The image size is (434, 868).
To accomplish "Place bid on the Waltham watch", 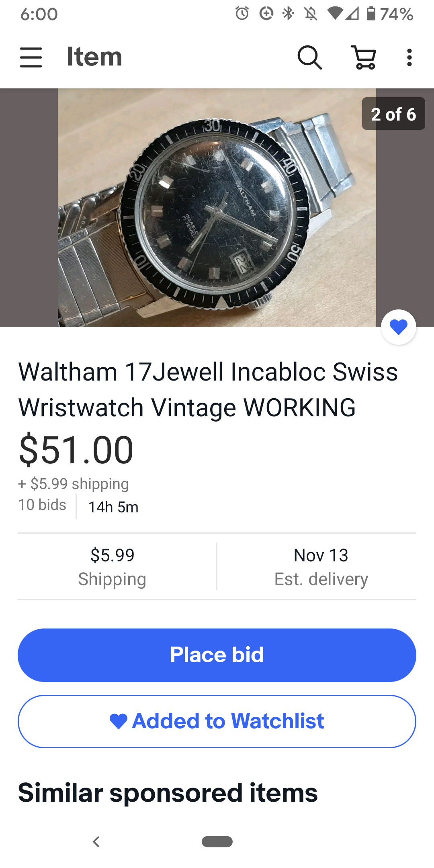I will 217,655.
